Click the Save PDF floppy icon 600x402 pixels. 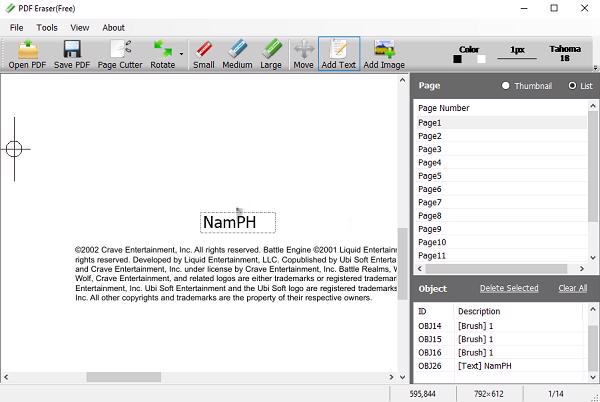point(71,54)
